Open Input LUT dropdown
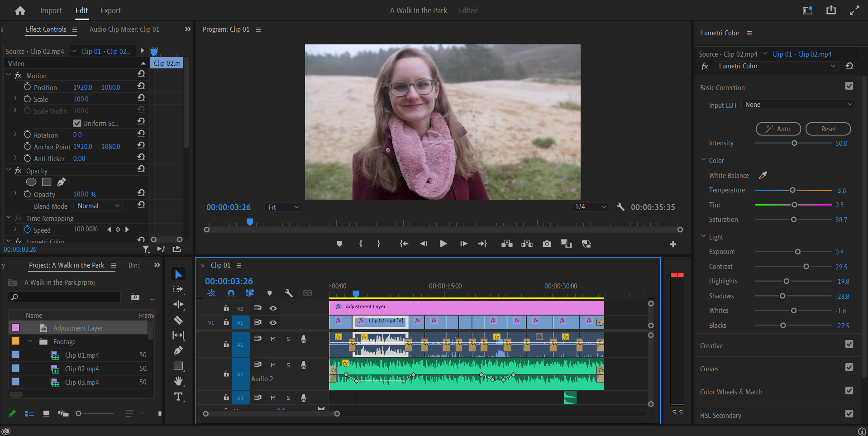Viewport: 868px width, 436px height. click(798, 105)
